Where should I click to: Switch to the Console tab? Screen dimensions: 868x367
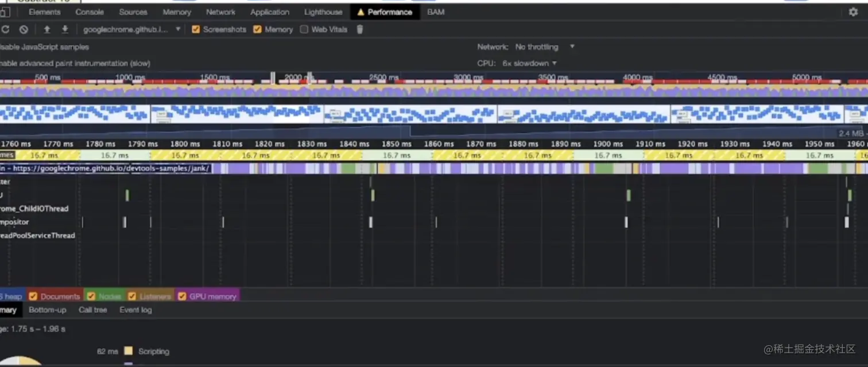[90, 12]
